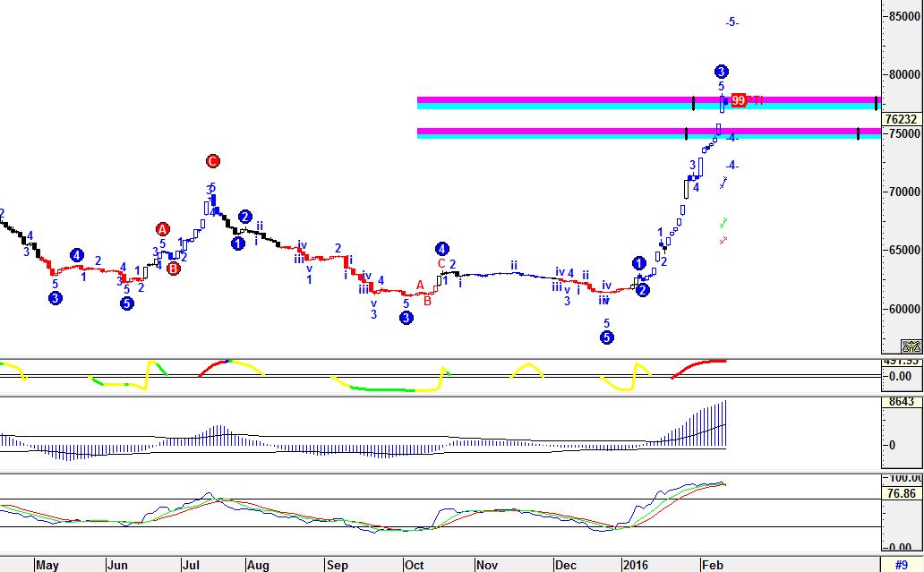Click the current price label 76232
Viewport: 924px width, 572px height.
(x=900, y=119)
